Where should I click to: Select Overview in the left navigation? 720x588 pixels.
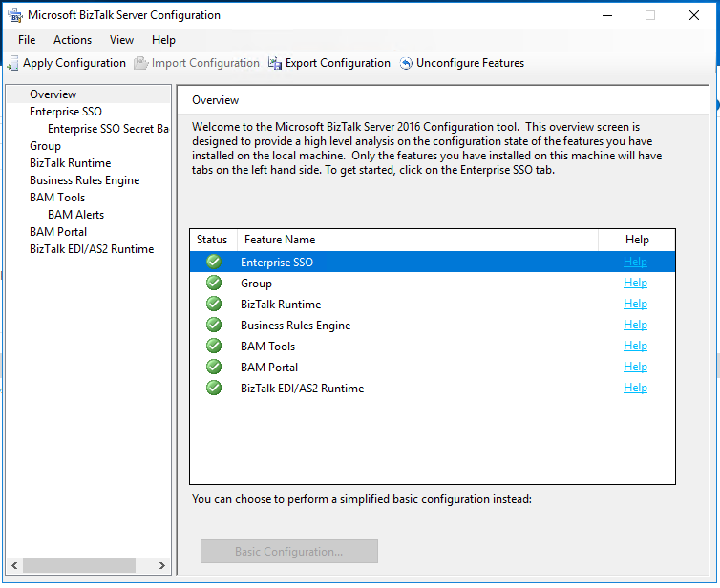[53, 94]
